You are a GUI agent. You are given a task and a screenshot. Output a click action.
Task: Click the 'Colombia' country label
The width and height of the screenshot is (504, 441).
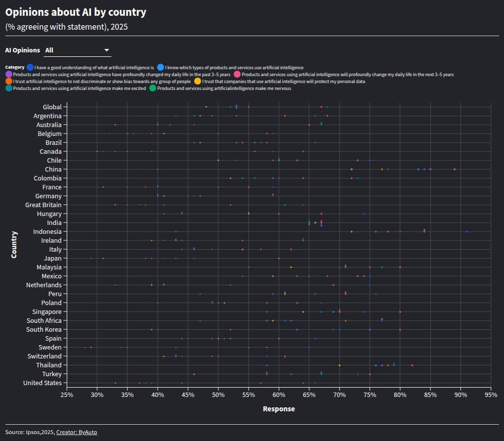tap(47, 178)
